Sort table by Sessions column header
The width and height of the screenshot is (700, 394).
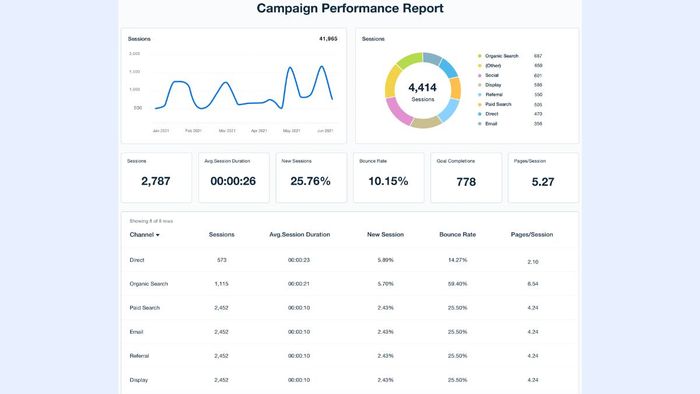coord(221,235)
